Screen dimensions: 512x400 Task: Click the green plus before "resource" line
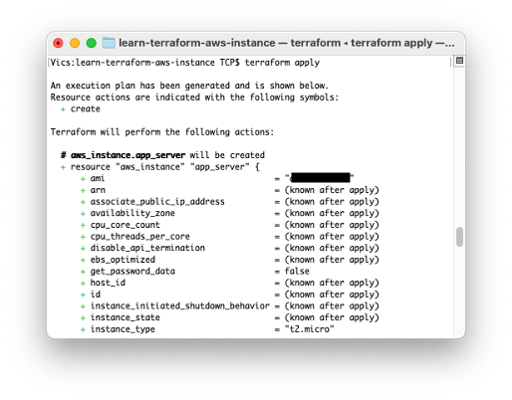[63, 167]
